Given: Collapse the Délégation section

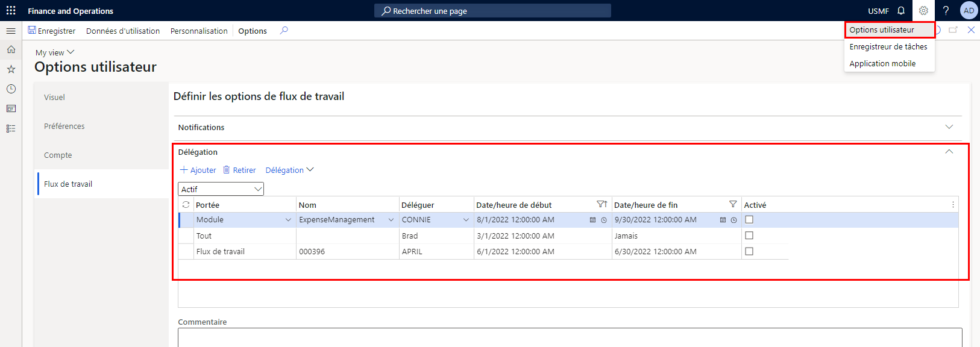Looking at the screenshot, I should pyautogui.click(x=949, y=152).
